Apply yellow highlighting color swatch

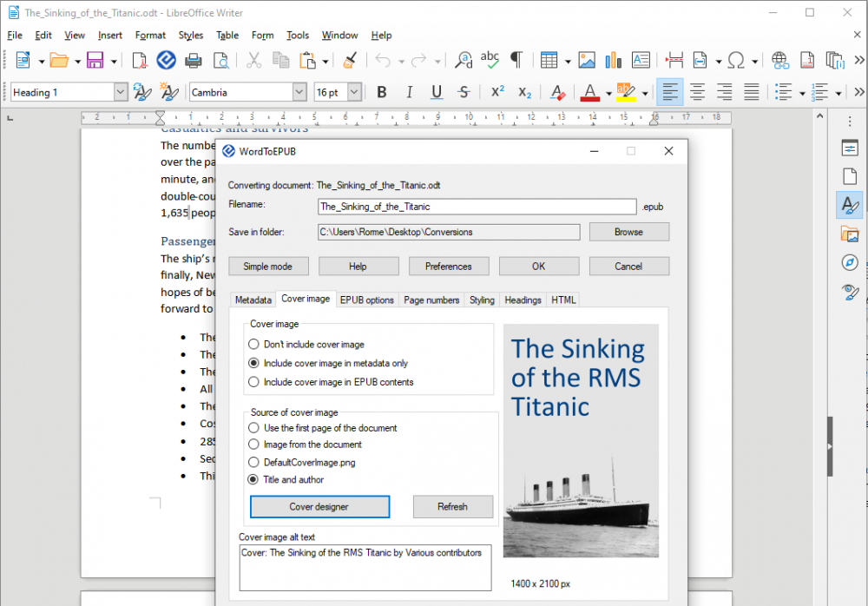click(x=626, y=92)
